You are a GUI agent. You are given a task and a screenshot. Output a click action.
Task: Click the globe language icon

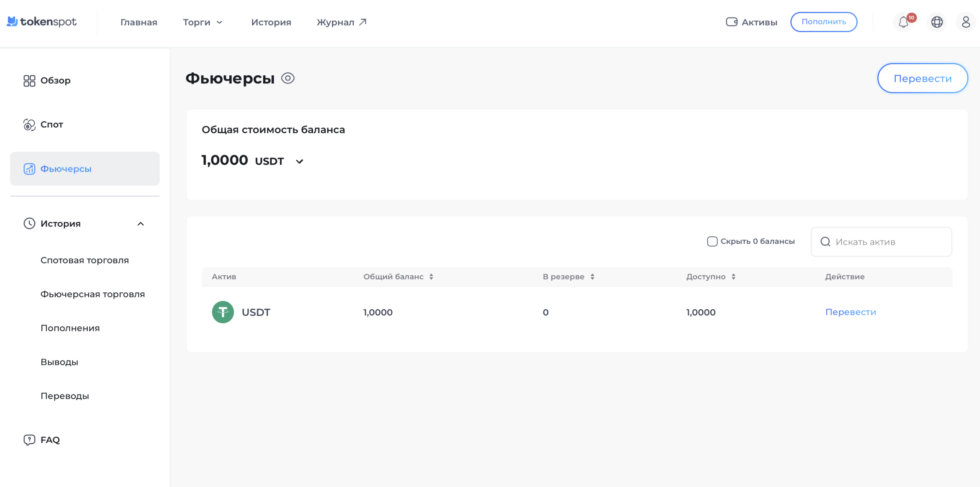pyautogui.click(x=937, y=22)
